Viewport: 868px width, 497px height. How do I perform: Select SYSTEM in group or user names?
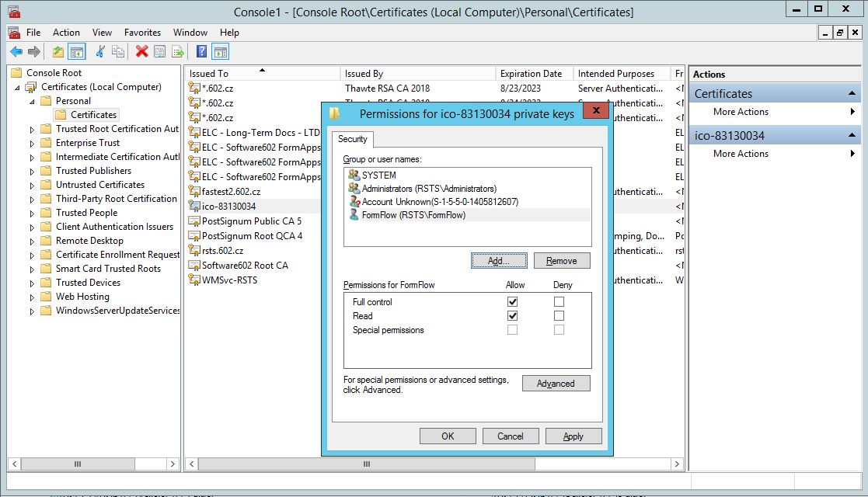pos(378,176)
